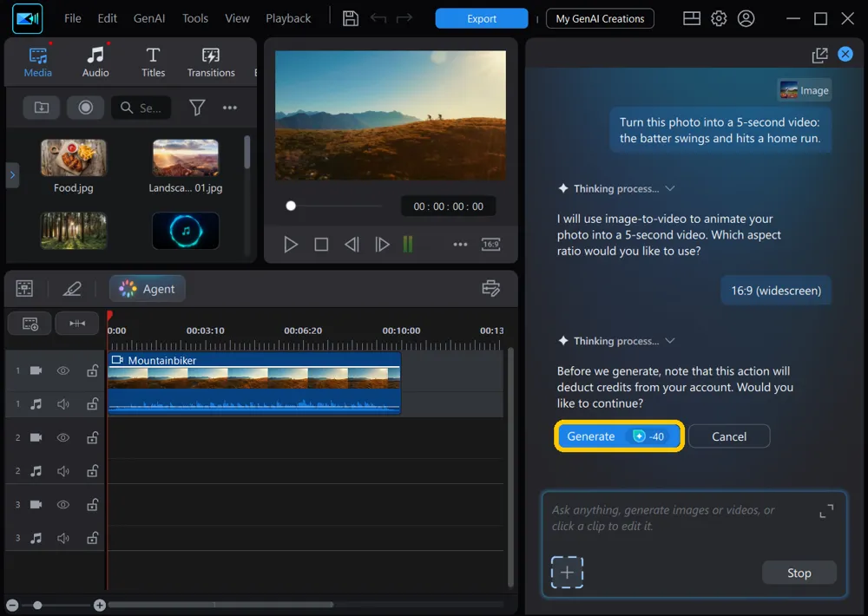Switch to the Titles room tab
This screenshot has height=616, width=868.
coord(153,62)
